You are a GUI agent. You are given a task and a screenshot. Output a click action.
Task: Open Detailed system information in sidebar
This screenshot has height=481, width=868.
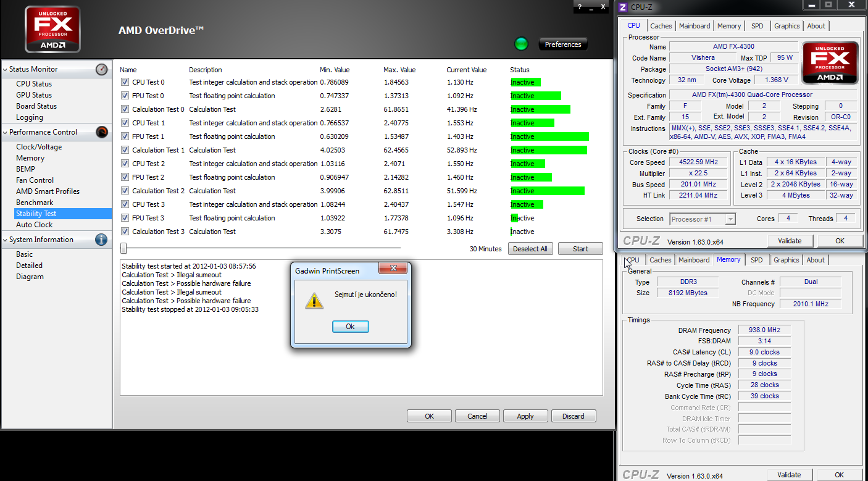(x=30, y=266)
